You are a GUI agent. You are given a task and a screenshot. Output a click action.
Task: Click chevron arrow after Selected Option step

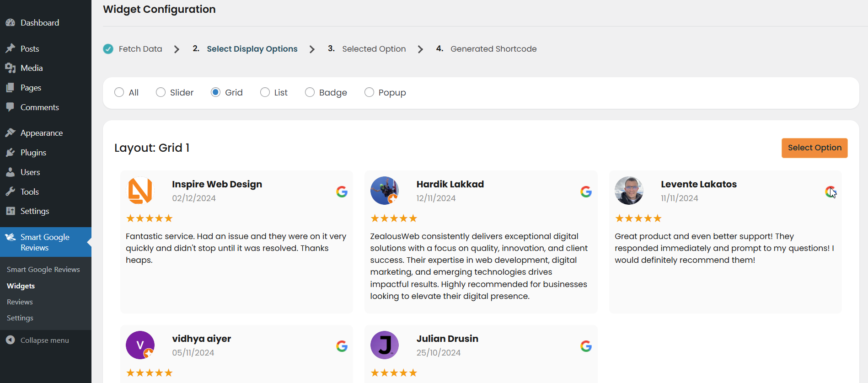tap(420, 49)
